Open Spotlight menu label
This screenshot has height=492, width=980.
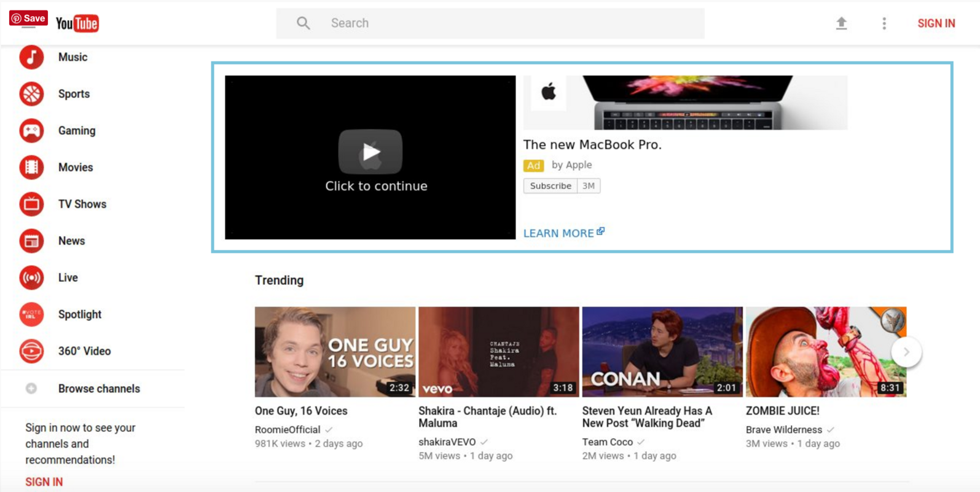tap(80, 314)
